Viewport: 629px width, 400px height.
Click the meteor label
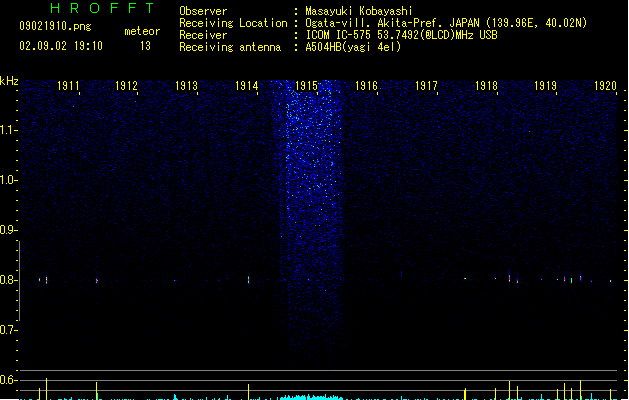pos(142,31)
